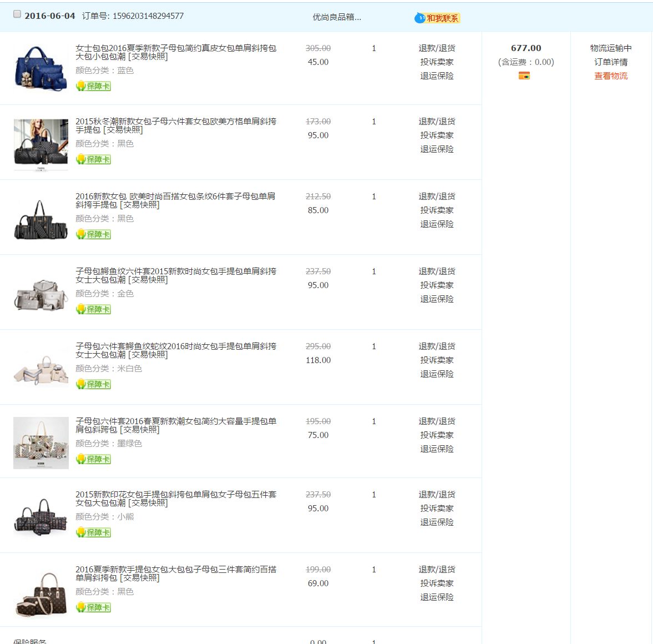Click 保障卡 badge on the 方格 black bag item
Screen dimensions: 653x644
pos(93,159)
